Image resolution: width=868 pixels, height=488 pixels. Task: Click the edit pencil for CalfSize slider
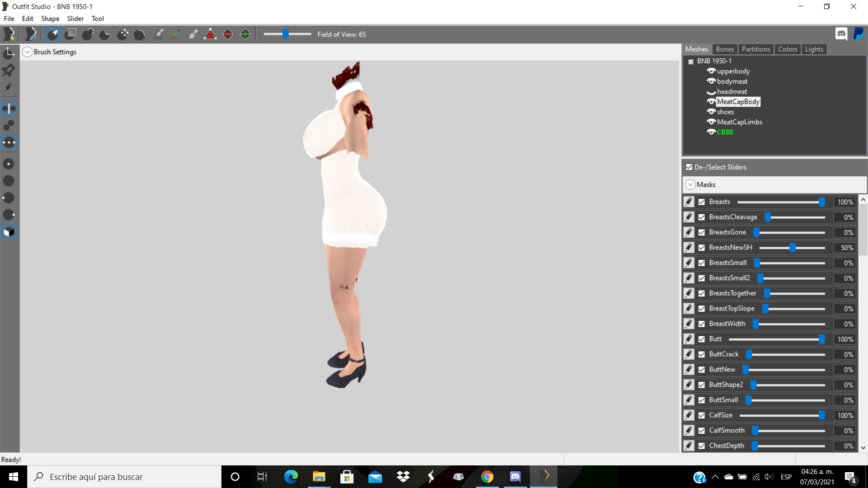689,415
